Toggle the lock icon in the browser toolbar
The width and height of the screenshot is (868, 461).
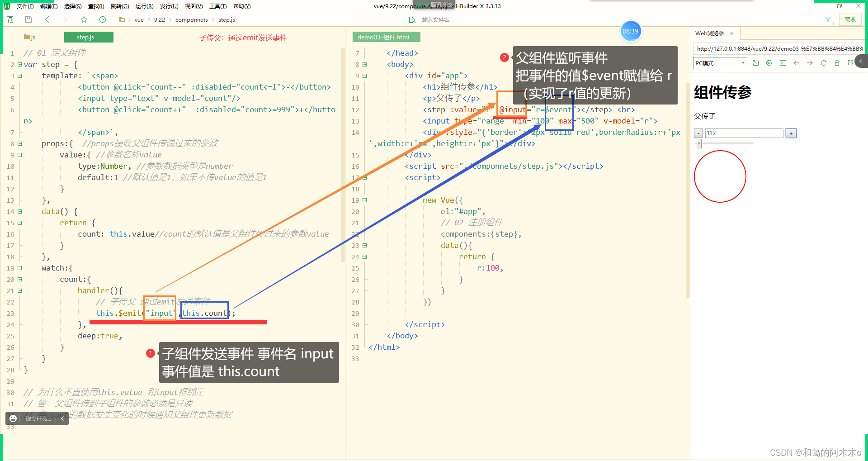(x=837, y=63)
